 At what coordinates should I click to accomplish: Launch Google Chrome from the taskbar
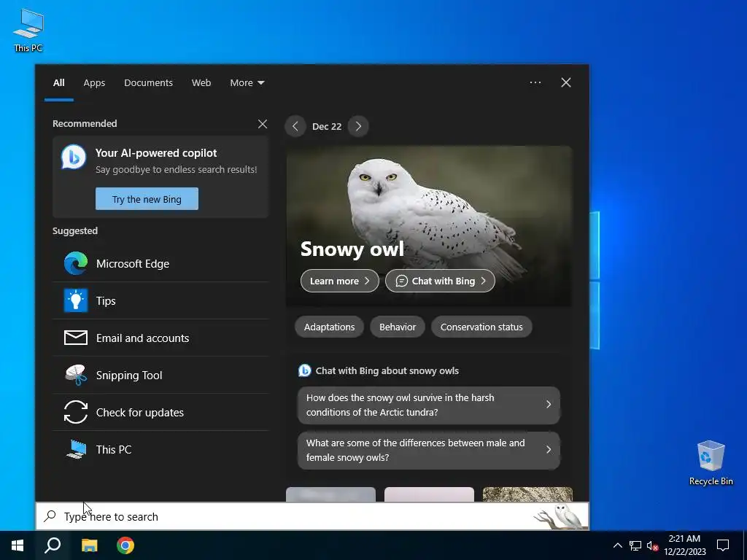125,545
